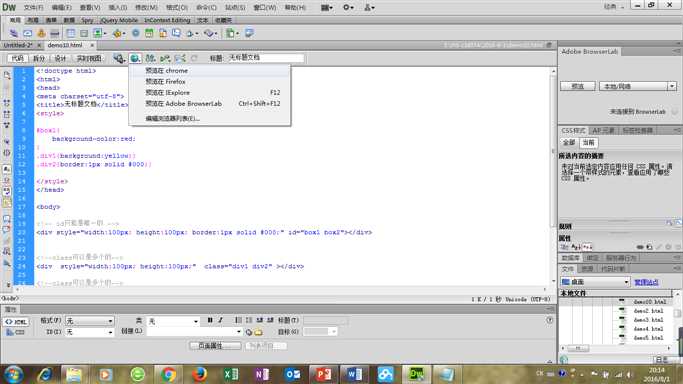Viewport: 683px width, 384px height.
Task: Click the Bold B formatting icon
Action: pos(210,320)
